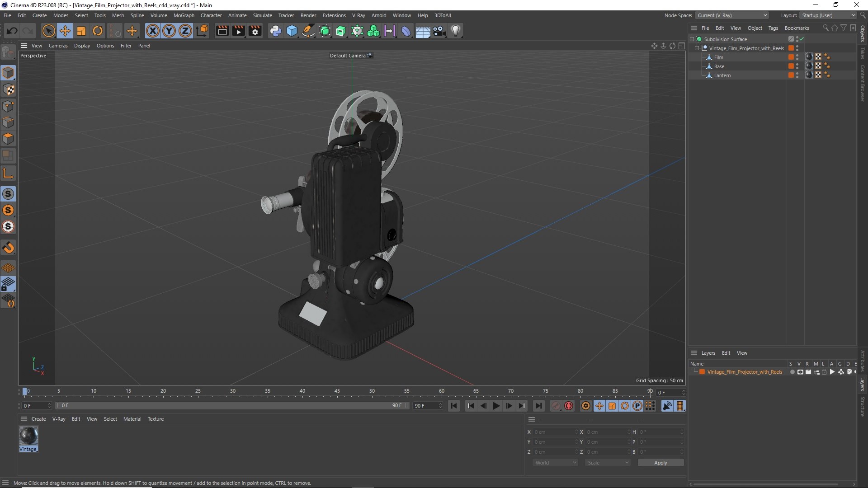The height and width of the screenshot is (488, 868).
Task: Play the animation forward
Action: coord(496,406)
